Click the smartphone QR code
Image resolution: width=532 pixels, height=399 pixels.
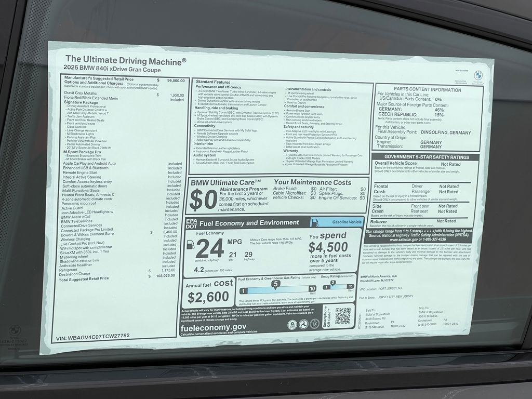pos(343,316)
